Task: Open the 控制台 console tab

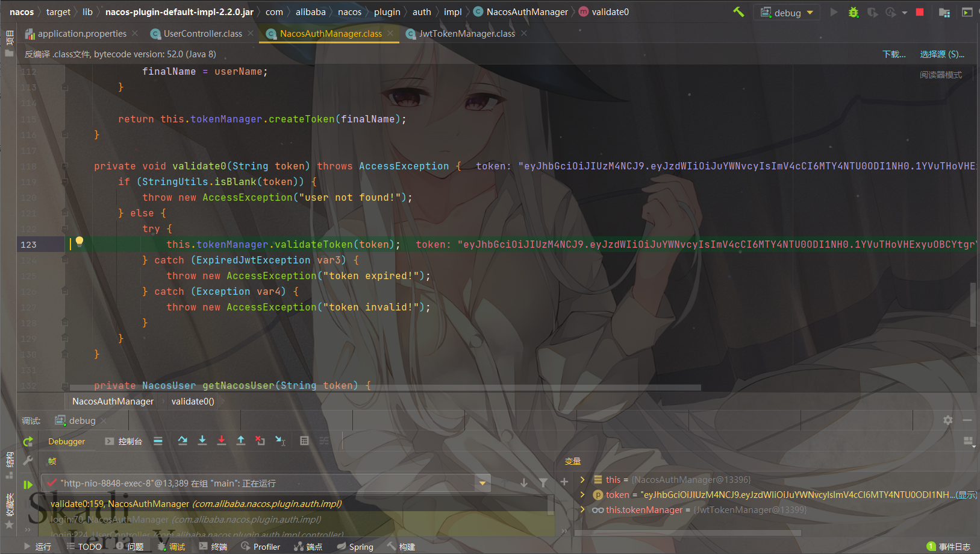Action: (123, 442)
